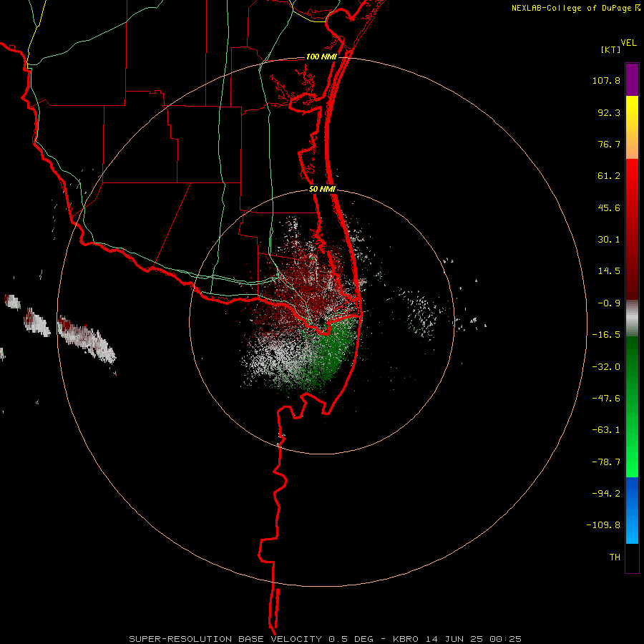Click the -16.5 legend value
The height and width of the screenshot is (644, 644).
tap(606, 335)
